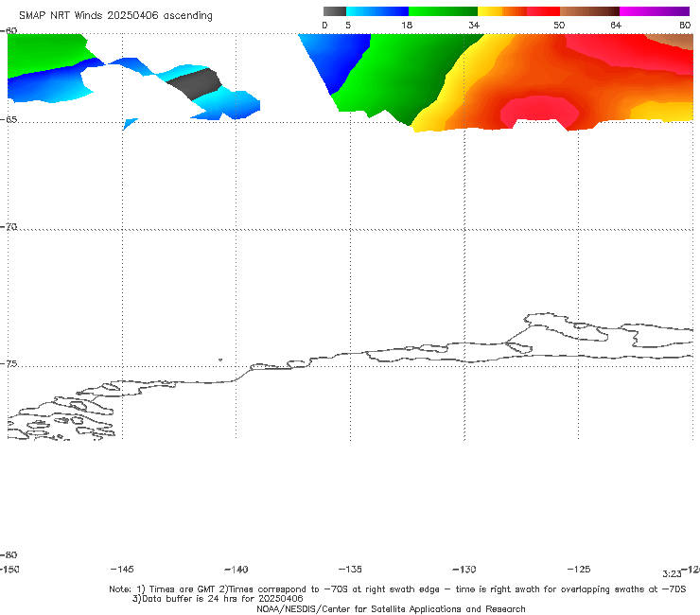Click the magenta-purple segment of the color bar
This screenshot has height=615, width=700.
[x=655, y=11]
